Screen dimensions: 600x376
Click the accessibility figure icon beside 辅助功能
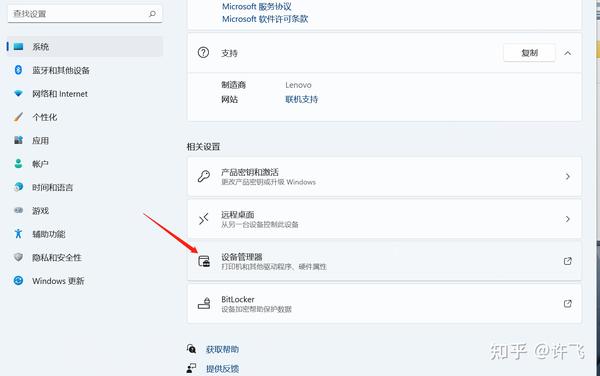18,233
